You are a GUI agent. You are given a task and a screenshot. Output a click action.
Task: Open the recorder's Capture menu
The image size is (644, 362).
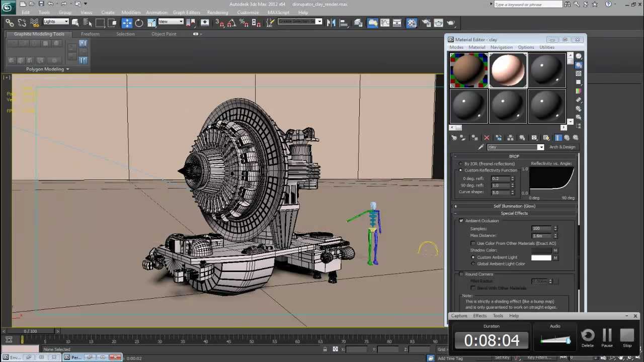point(459,316)
